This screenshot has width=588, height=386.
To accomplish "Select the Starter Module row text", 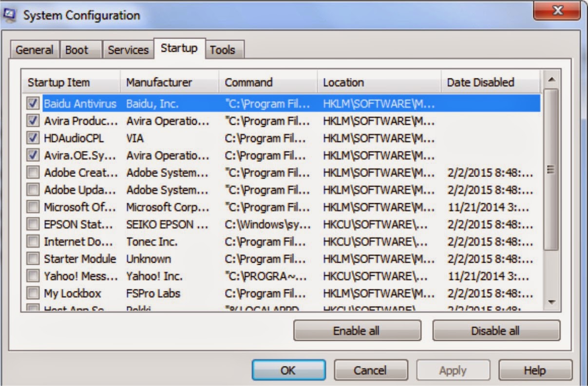I will coord(80,259).
